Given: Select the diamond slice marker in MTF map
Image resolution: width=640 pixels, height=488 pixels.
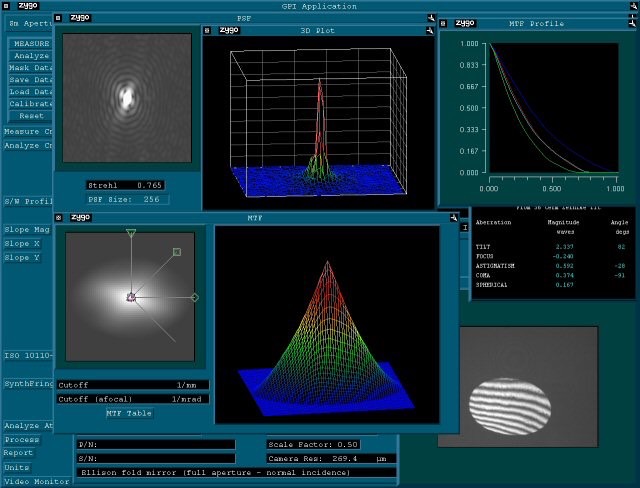Looking at the screenshot, I should (x=194, y=297).
